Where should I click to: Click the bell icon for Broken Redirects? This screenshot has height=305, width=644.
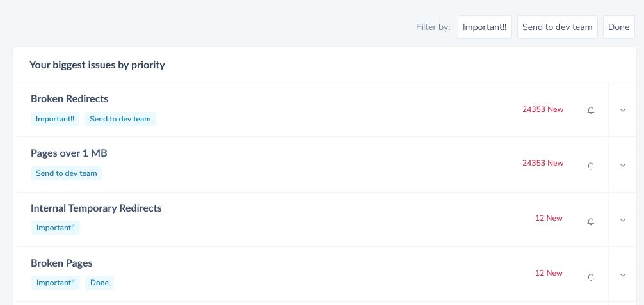pos(591,110)
